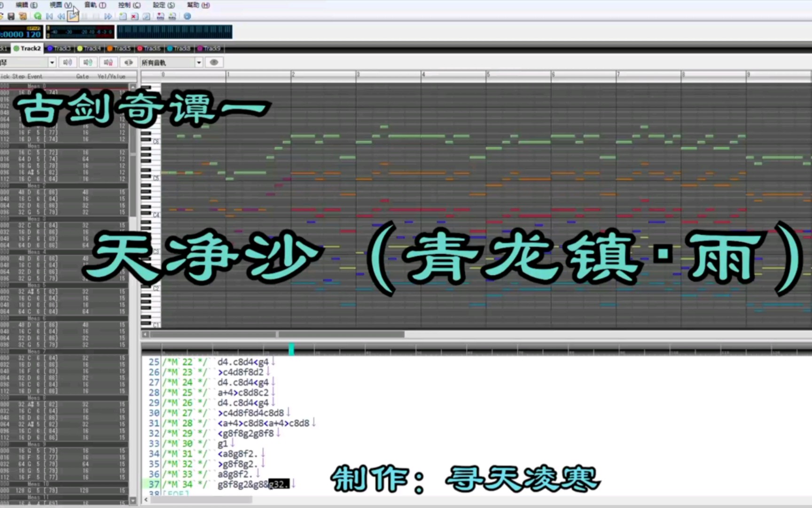Click line 30 text >c4d8f8d4c8d8

251,413
